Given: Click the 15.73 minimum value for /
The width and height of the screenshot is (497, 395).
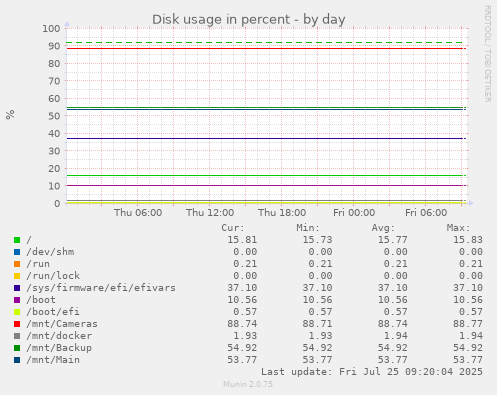Looking at the screenshot, I should (x=317, y=240).
